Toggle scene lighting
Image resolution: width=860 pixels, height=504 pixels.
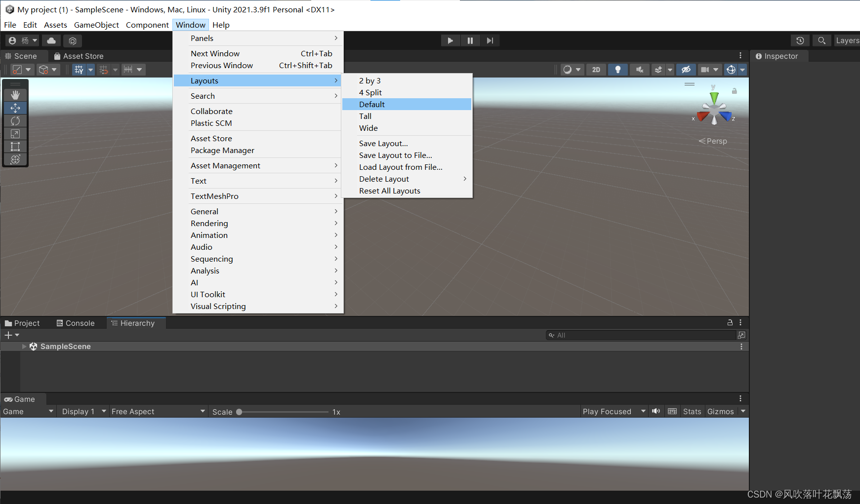pyautogui.click(x=618, y=70)
